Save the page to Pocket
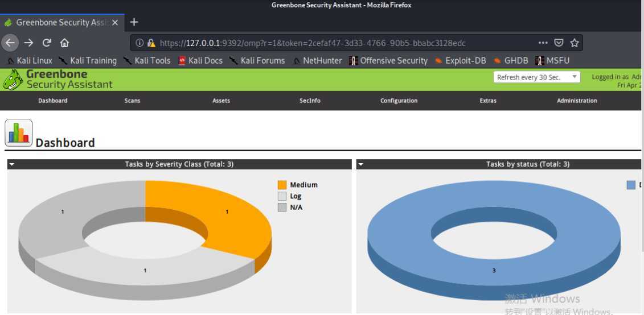Screen dimensions: 644x315 point(559,43)
